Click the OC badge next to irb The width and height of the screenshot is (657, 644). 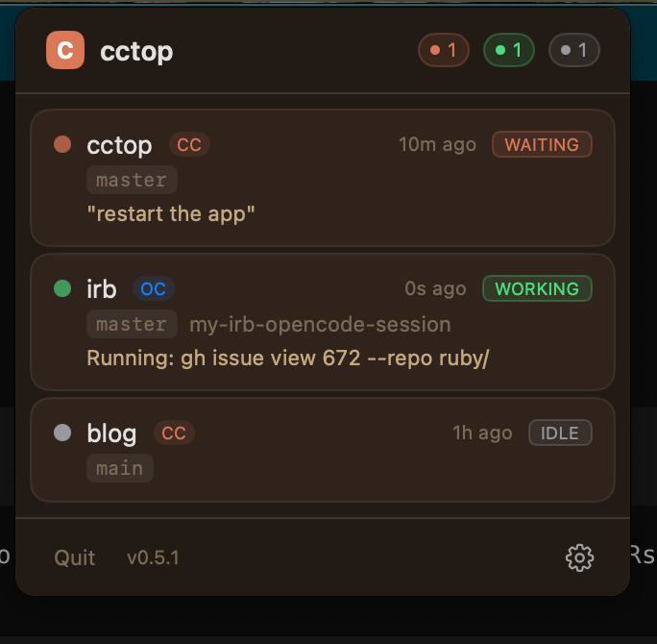(153, 288)
